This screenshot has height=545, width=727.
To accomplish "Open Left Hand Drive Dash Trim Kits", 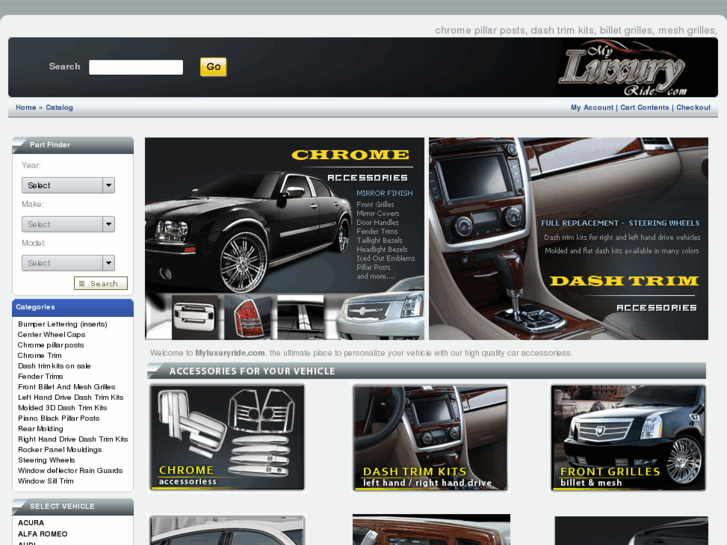I will (x=70, y=398).
